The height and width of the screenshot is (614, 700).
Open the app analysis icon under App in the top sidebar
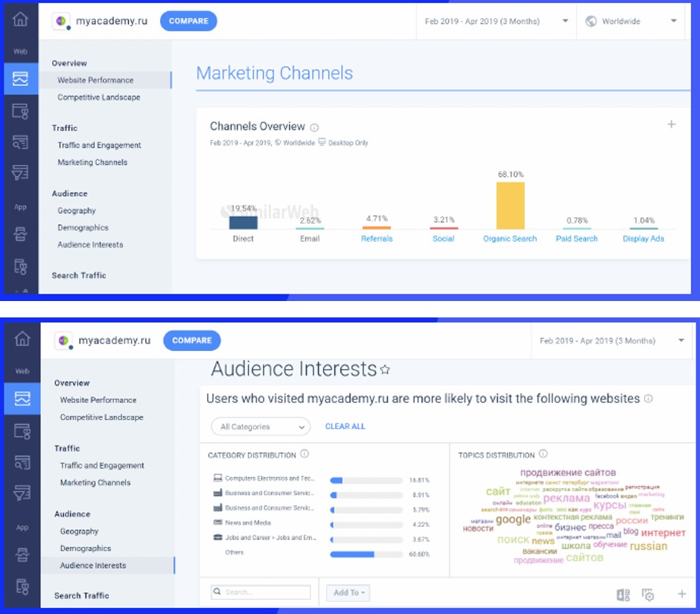[21, 234]
